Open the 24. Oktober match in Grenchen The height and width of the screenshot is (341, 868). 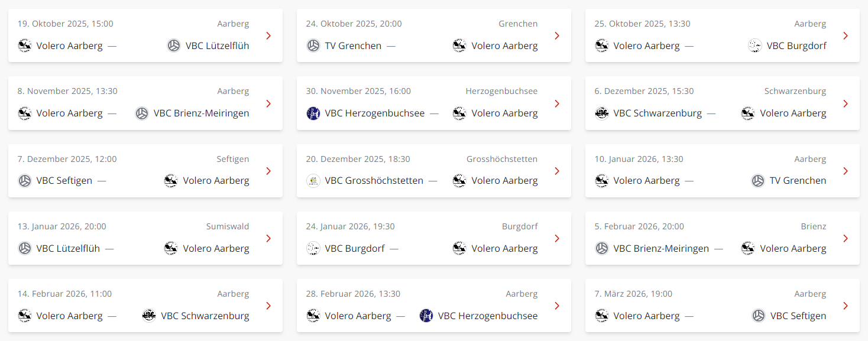[556, 35]
